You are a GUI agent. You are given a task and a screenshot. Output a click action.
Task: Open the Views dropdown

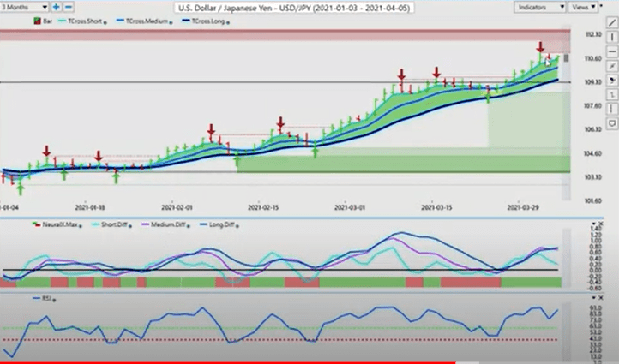584,7
